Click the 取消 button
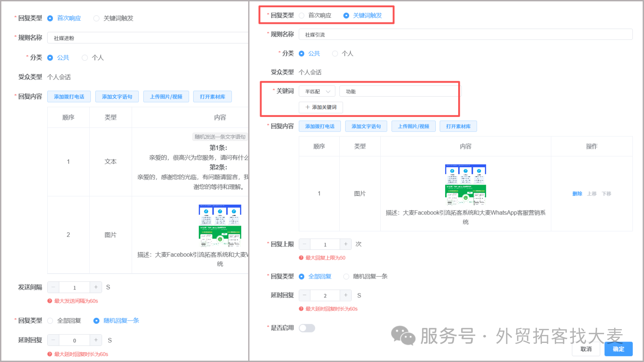This screenshot has width=644, height=362. coord(586,349)
